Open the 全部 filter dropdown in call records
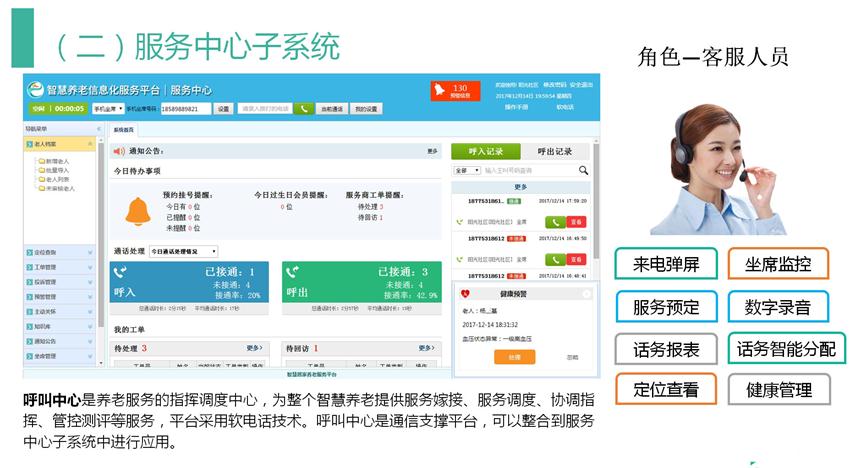 [467, 171]
